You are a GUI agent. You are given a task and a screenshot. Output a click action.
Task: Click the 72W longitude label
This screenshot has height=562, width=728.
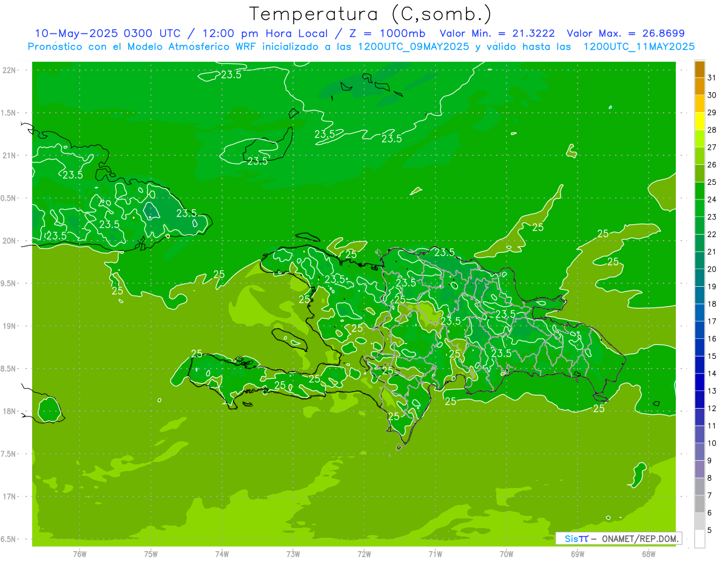point(364,554)
